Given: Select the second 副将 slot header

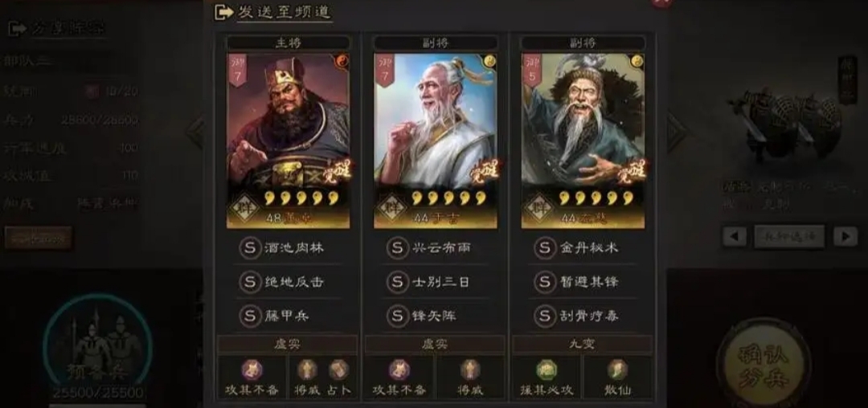Looking at the screenshot, I should tap(583, 43).
